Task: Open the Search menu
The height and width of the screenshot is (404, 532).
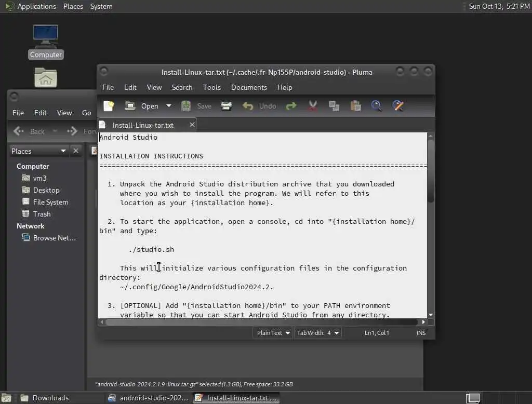Action: click(x=182, y=88)
